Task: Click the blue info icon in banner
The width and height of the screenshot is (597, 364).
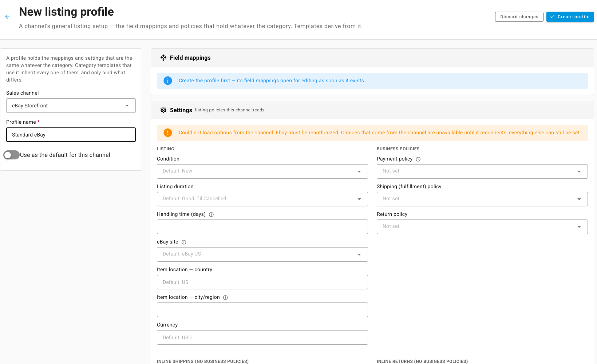Action: pos(168,81)
